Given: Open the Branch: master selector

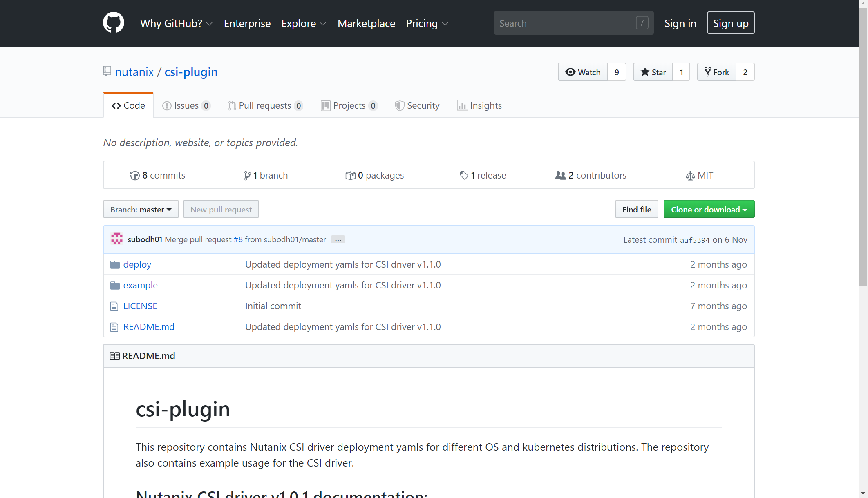Looking at the screenshot, I should point(141,209).
